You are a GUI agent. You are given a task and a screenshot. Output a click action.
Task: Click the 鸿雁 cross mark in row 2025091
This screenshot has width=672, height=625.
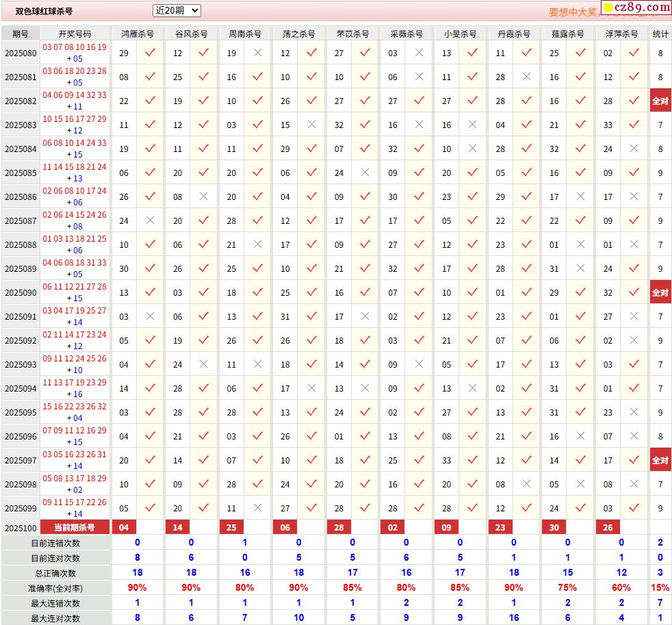[150, 316]
